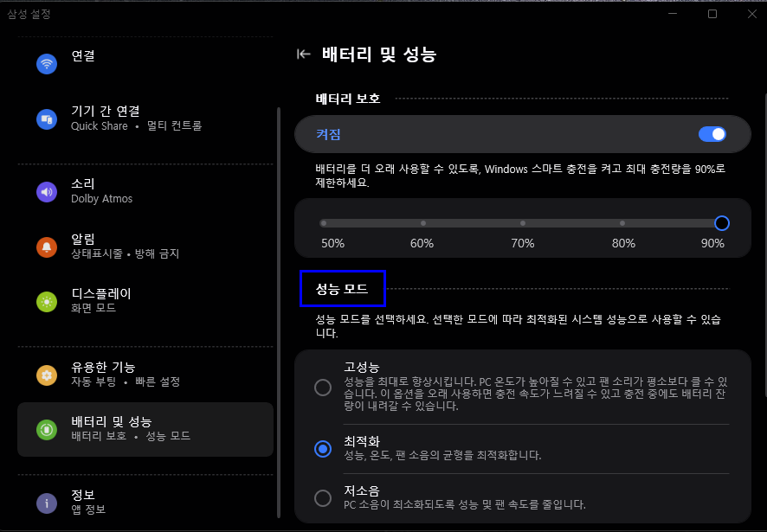Open the 연결 settings via Wi-Fi icon
This screenshot has width=767, height=532.
click(46, 63)
